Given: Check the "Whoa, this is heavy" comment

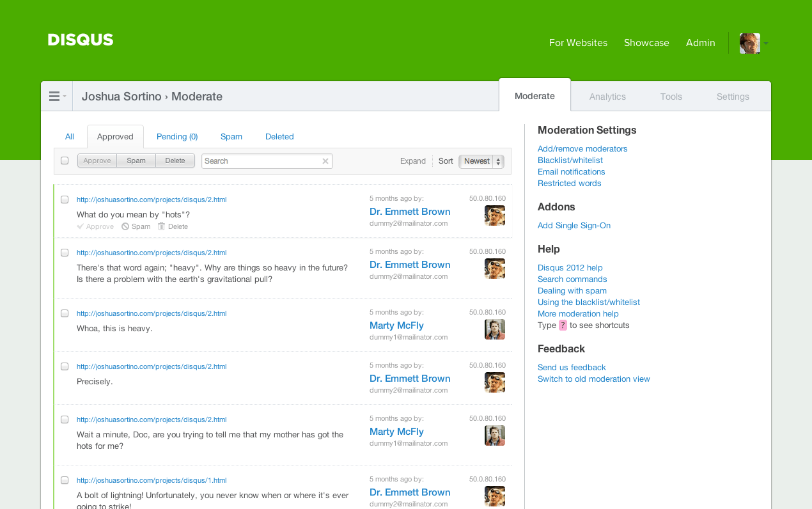Looking at the screenshot, I should point(65,313).
